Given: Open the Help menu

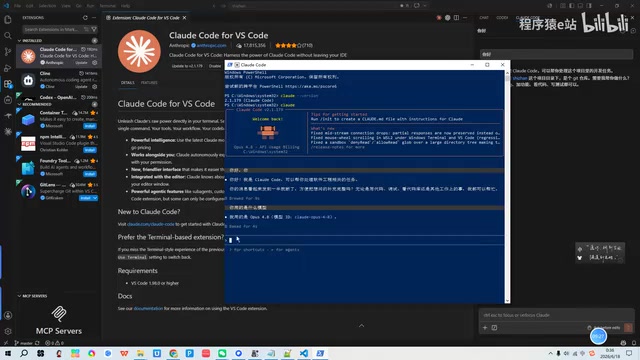Looking at the screenshot, I should point(125,6).
